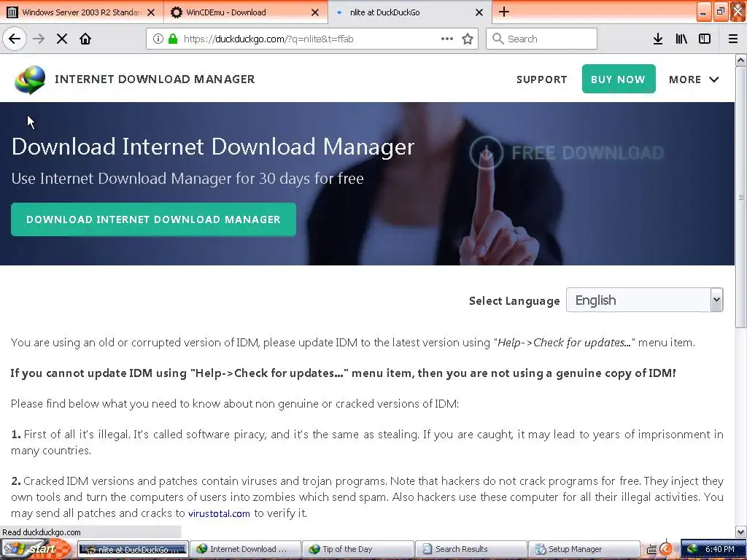Open the Select Language English dropdown

[645, 300]
